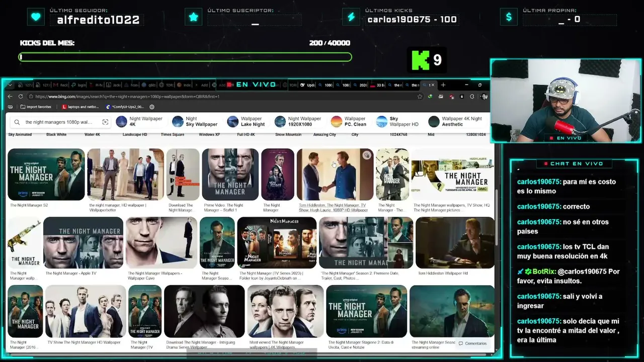Click the Windows XP label
The image size is (644, 362).
tap(209, 135)
